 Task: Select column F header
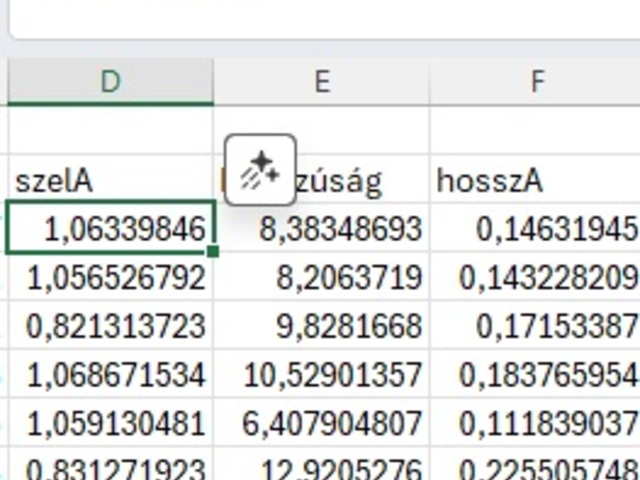pos(536,82)
